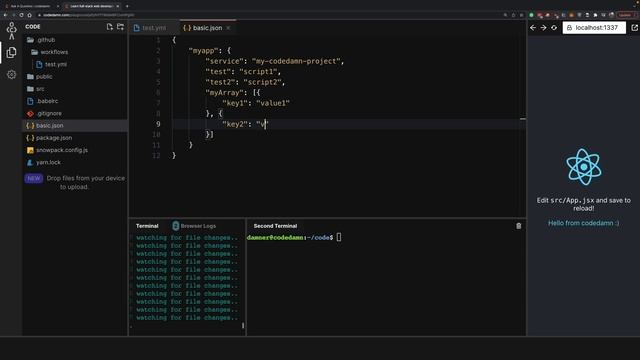Click the "my-codedamn-project" value
Image resolution: width=640 pixels, height=360 pixels.
coord(296,61)
